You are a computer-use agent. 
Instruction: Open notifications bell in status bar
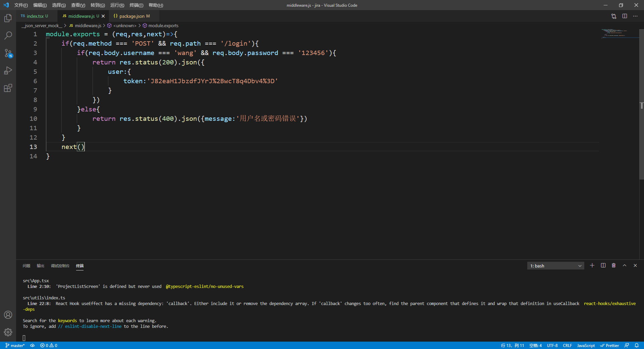637,345
